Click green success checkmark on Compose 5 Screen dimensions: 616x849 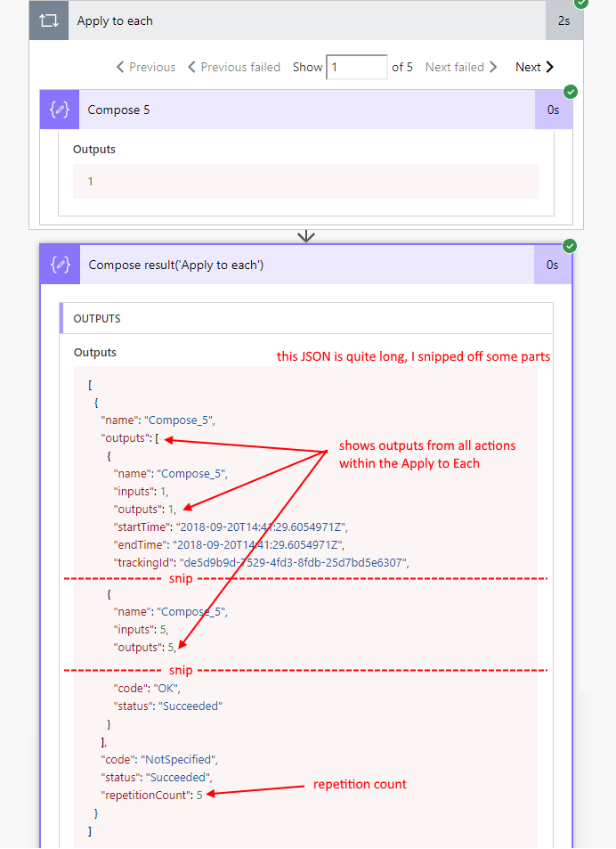coord(571,91)
